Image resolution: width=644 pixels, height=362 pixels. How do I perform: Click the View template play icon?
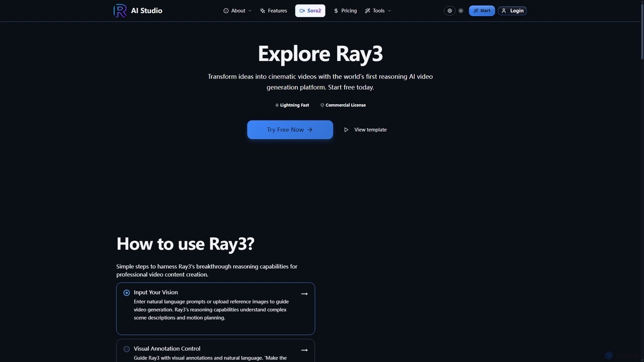tap(346, 130)
